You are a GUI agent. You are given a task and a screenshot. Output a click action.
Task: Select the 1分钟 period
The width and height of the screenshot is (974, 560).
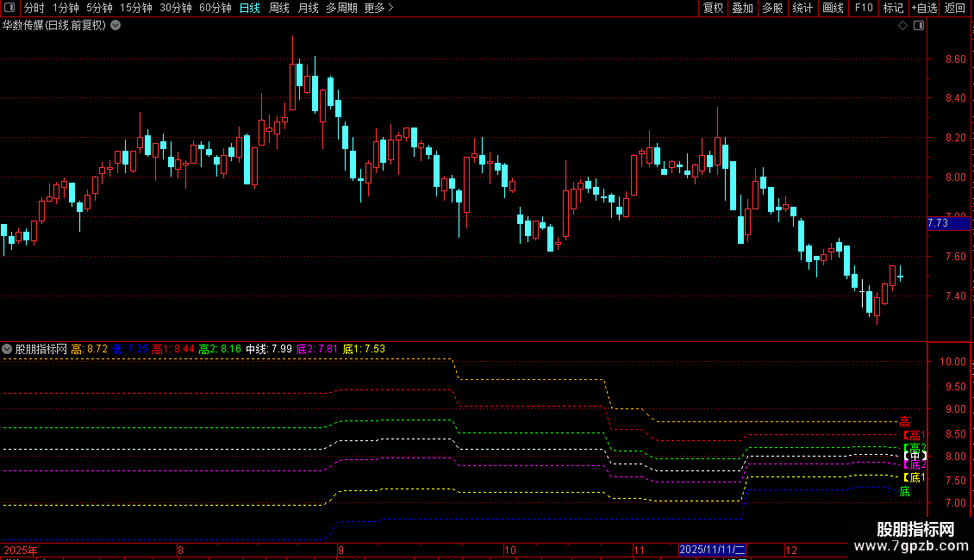click(x=66, y=8)
